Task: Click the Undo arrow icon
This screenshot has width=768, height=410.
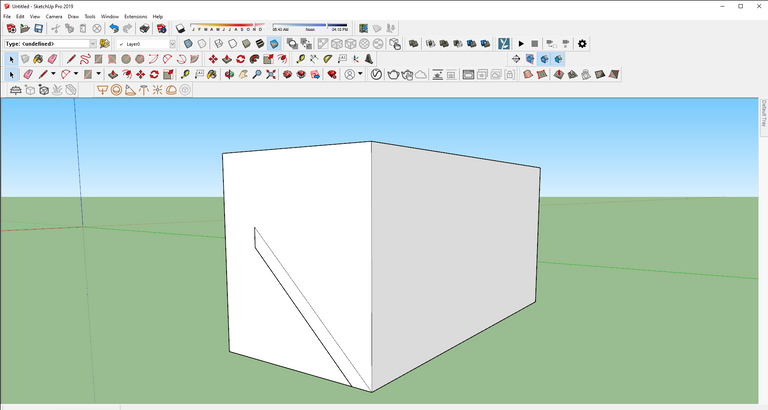Action: [113, 29]
